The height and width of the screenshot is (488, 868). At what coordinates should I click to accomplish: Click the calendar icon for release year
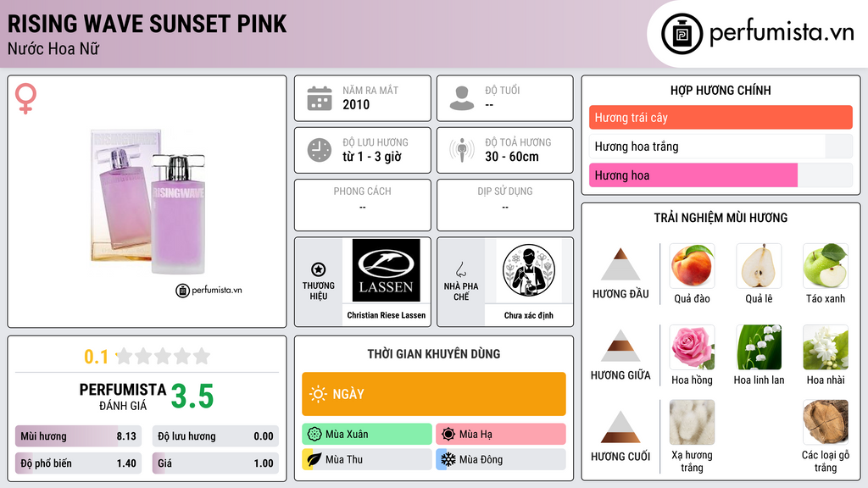(320, 98)
